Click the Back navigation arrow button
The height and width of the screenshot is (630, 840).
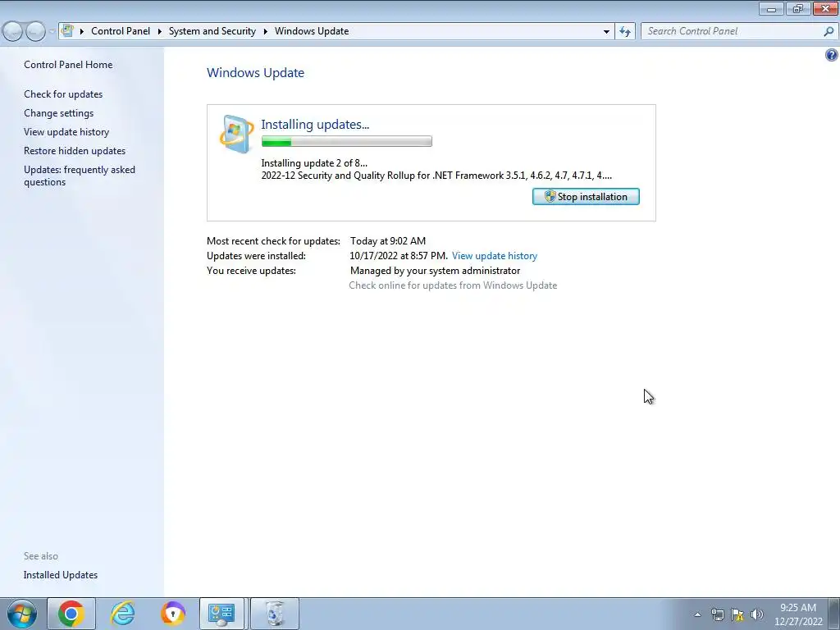(13, 32)
